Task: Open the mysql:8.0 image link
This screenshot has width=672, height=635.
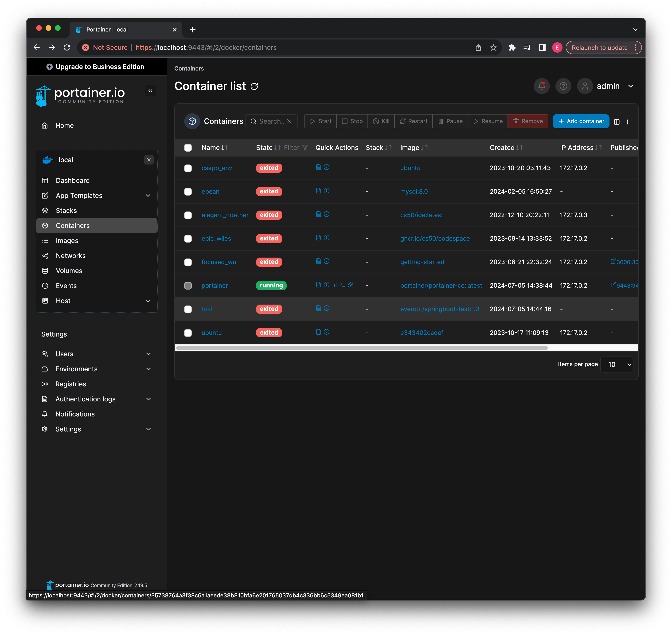Action: click(x=414, y=192)
